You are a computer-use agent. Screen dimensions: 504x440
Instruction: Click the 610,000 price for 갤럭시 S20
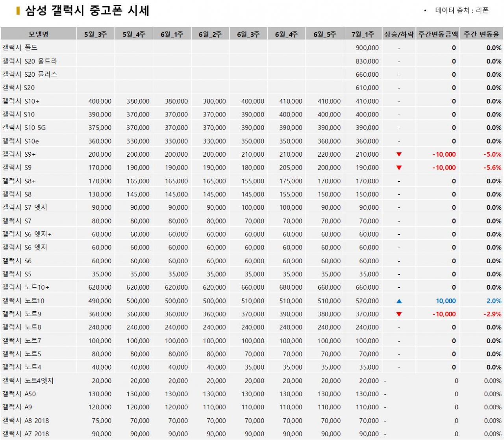pyautogui.click(x=367, y=88)
